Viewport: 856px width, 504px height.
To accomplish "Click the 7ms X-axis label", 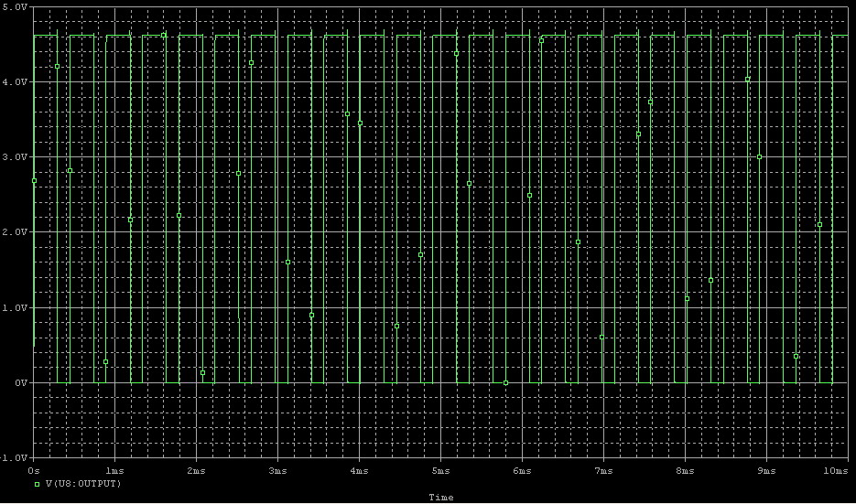I will tap(602, 470).
